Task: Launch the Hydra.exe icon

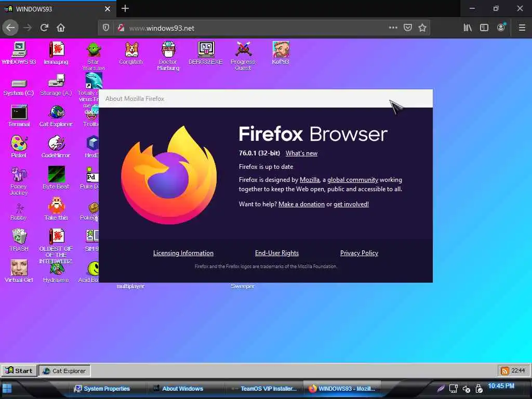Action: pyautogui.click(x=56, y=273)
